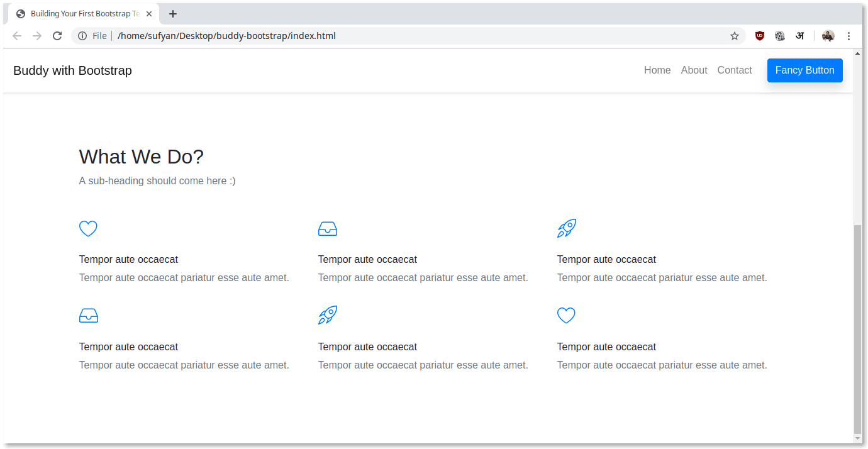Bookmark this page with the star icon
868x449 pixels.
pyautogui.click(x=735, y=36)
